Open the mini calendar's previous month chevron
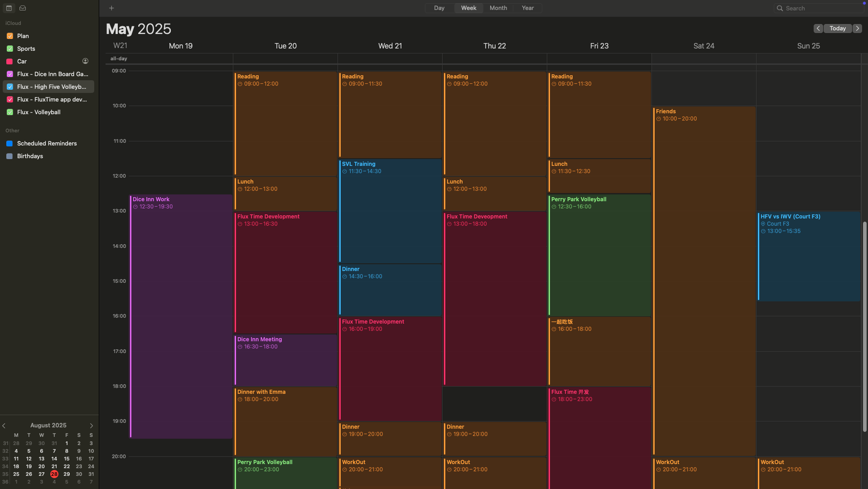Screen dimensions: 868x489 coord(4,425)
